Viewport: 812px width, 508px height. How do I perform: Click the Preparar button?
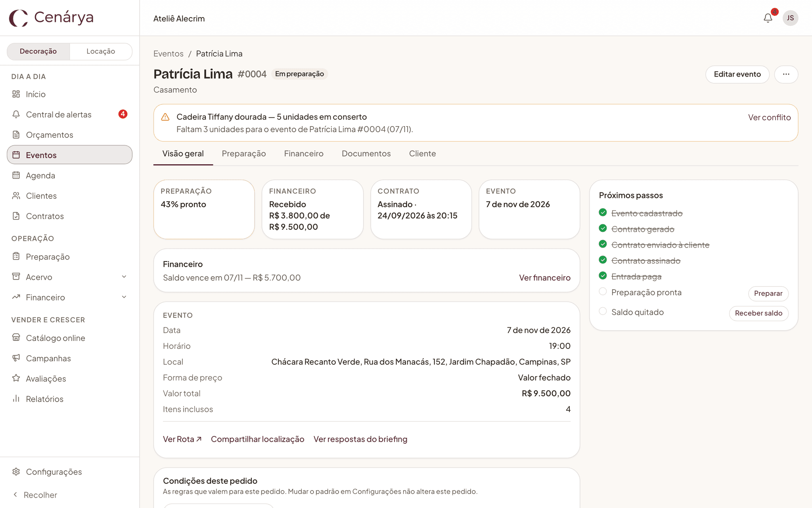pyautogui.click(x=768, y=293)
